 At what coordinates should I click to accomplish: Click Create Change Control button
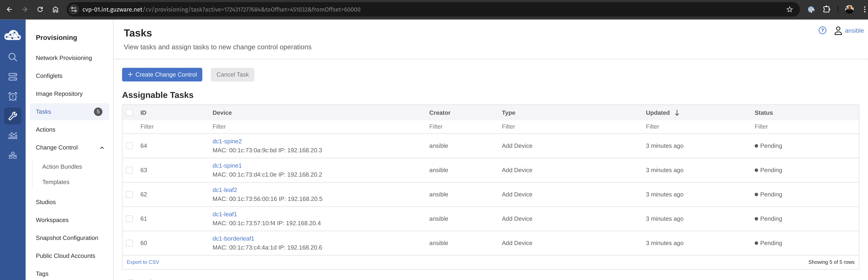coord(162,75)
